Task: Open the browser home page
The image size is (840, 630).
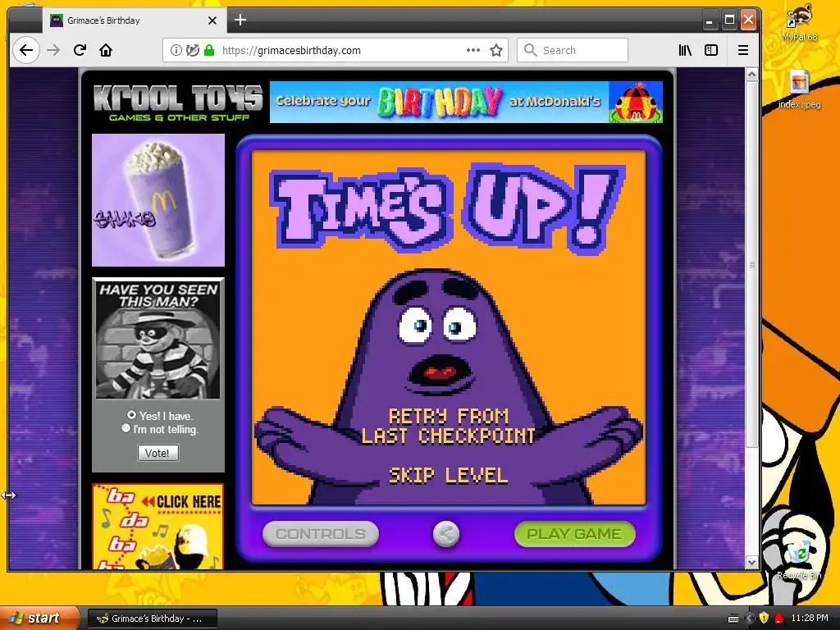Action: click(106, 50)
